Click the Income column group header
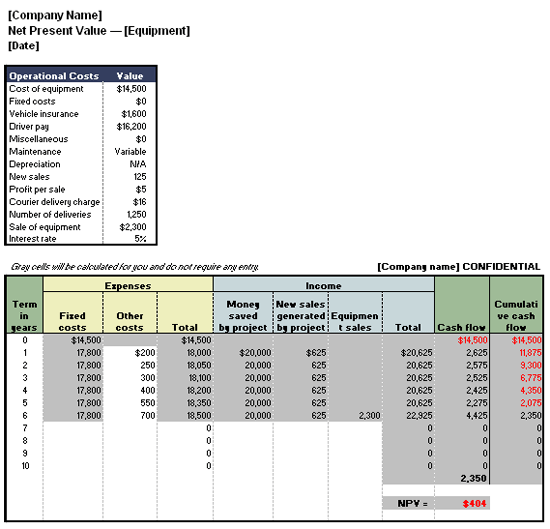The height and width of the screenshot is (529, 550). [x=324, y=285]
